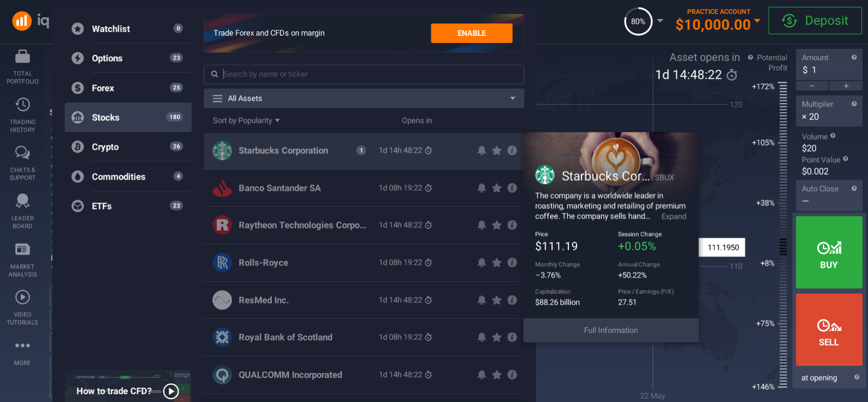Click the Auto Close help question mark
The image size is (868, 402).
pos(854,188)
